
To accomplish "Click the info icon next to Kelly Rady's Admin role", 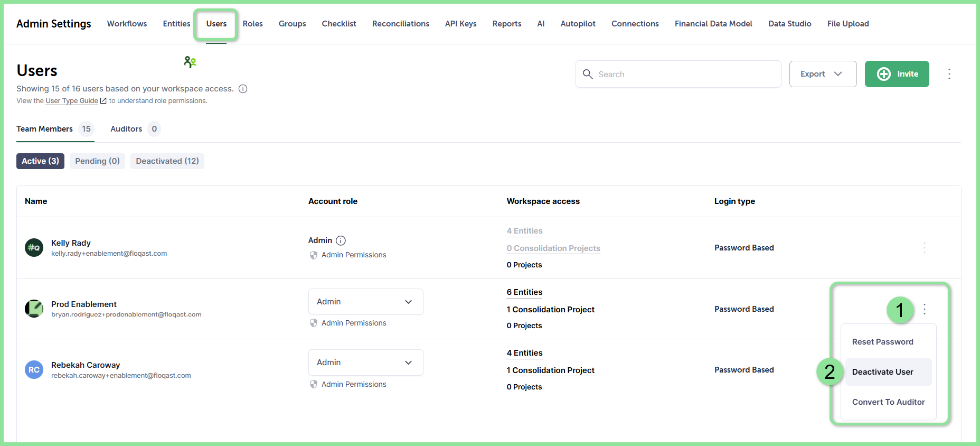I will tap(341, 240).
